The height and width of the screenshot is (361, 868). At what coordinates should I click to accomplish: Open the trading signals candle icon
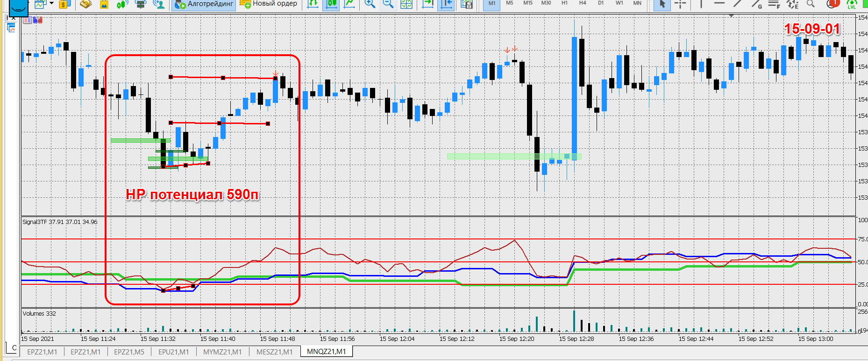[122, 4]
